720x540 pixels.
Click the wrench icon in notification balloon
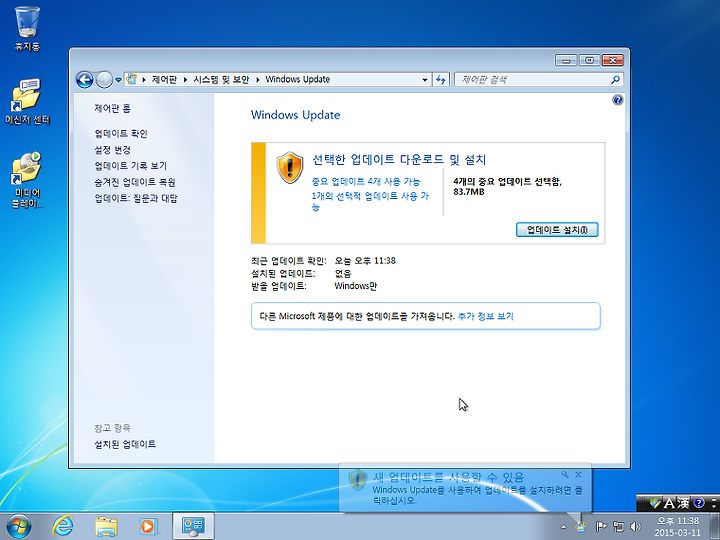pos(565,474)
